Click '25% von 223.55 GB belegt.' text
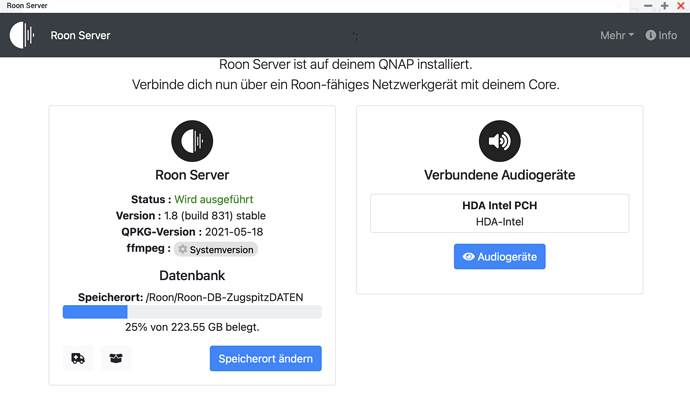Screen dimensions: 690x402 [192, 327]
